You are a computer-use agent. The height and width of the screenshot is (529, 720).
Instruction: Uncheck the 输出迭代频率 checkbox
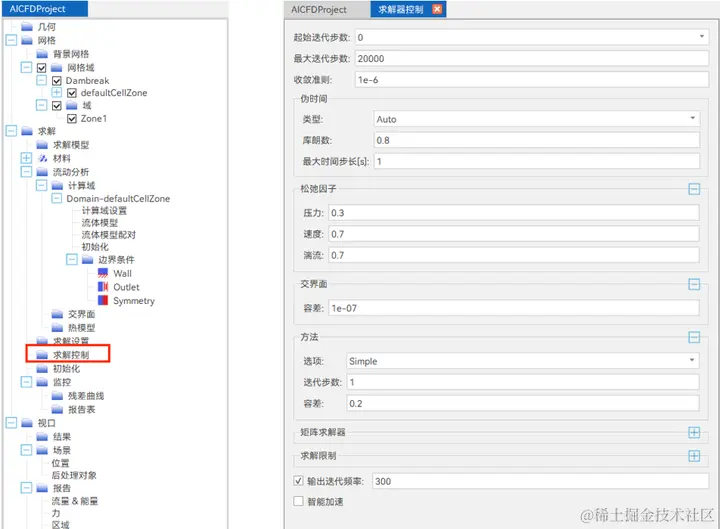[298, 481]
